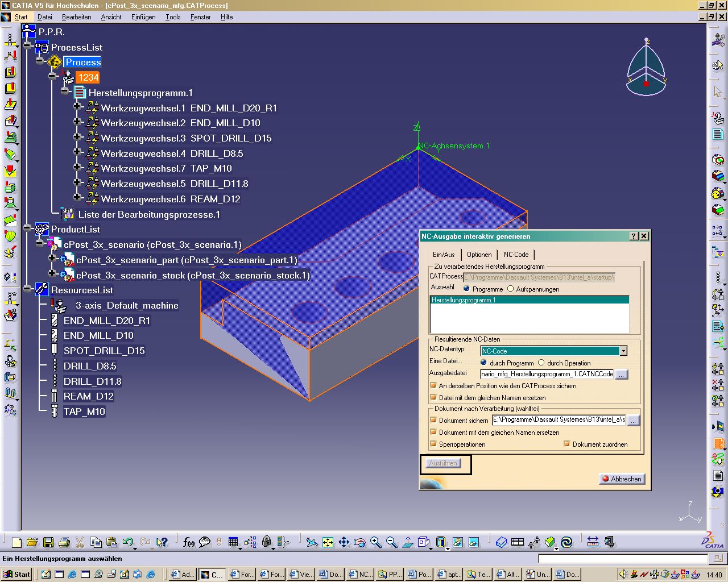Click the clock in the system tray
Viewport: 728px width, 582px height.
point(714,575)
